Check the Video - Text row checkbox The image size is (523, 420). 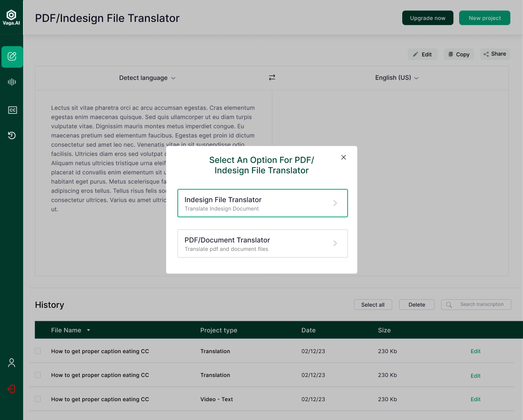(38, 399)
